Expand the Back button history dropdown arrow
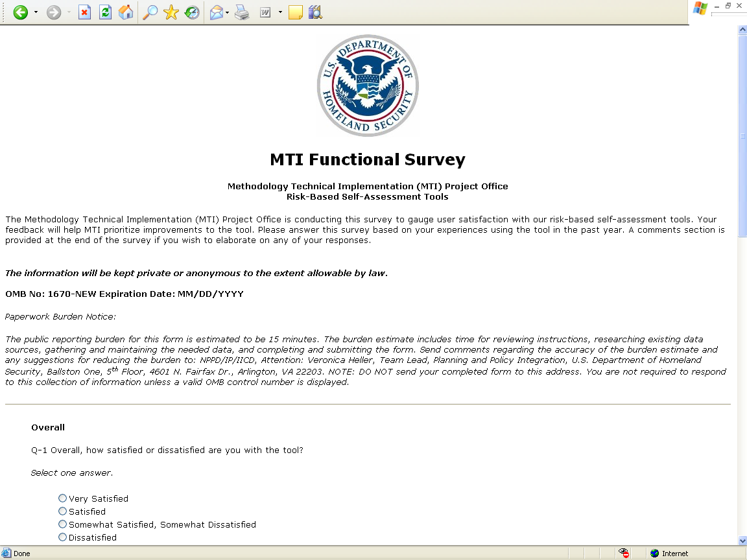This screenshot has width=747, height=560. (x=36, y=12)
